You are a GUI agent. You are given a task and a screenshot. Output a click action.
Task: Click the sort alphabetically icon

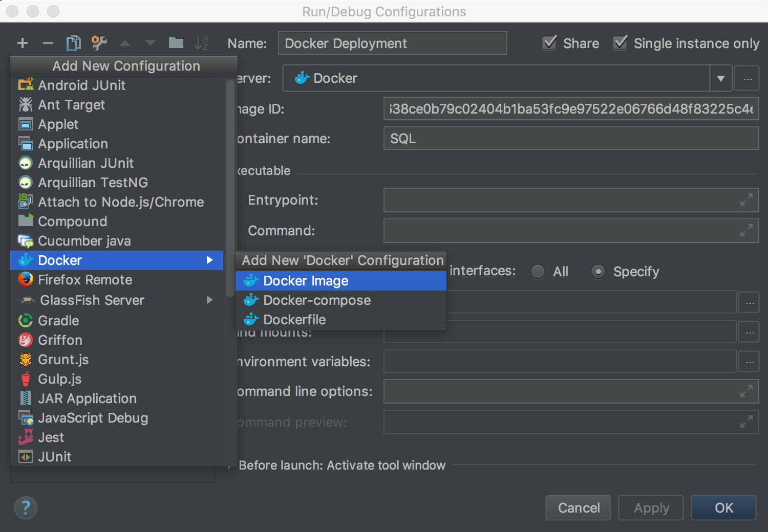pos(202,43)
